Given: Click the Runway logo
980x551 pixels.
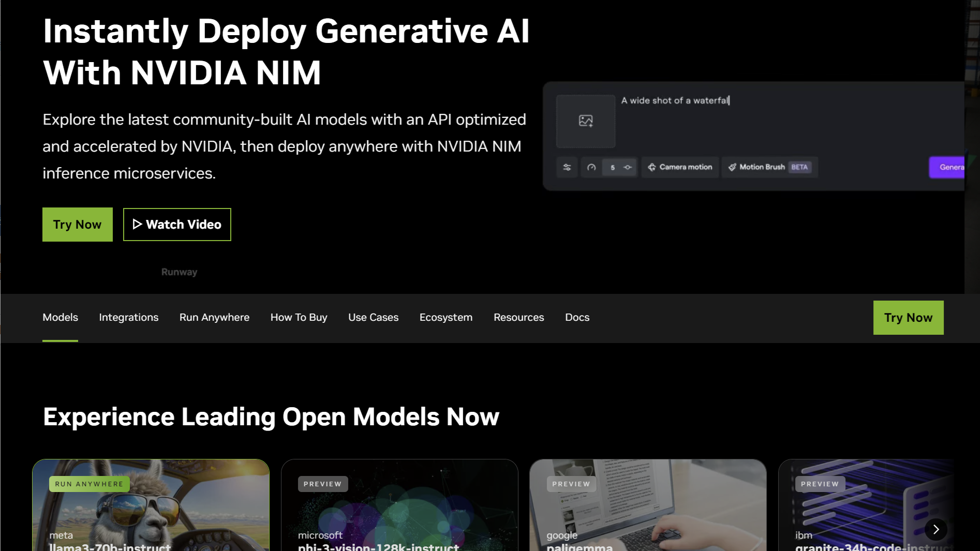Looking at the screenshot, I should coord(179,272).
